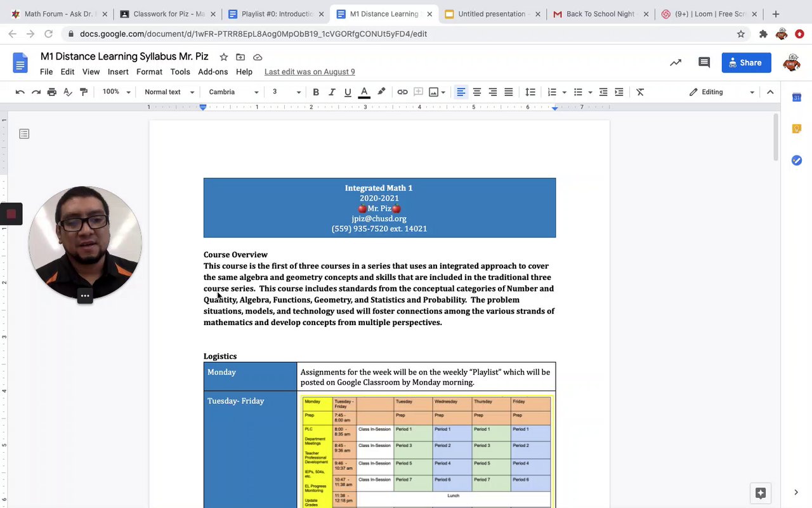This screenshot has height=508, width=812.
Task: Open Last edit was on August 9
Action: 310,72
